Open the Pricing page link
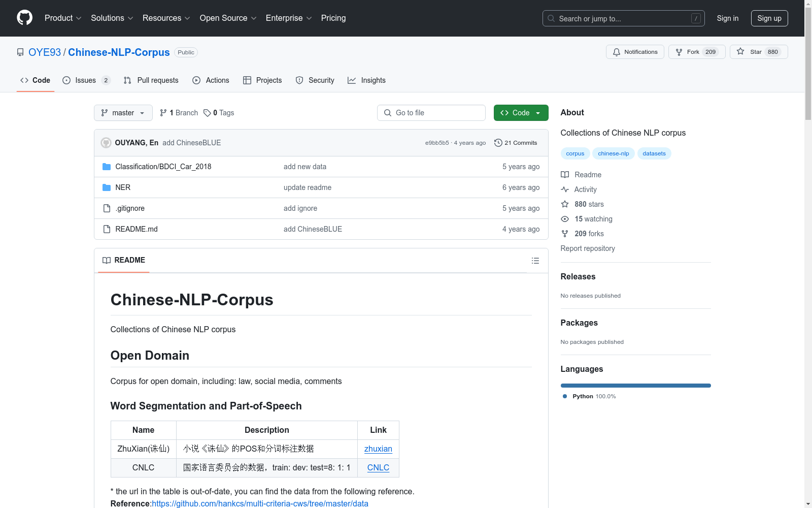Viewport: 812px width, 508px height. click(333, 18)
